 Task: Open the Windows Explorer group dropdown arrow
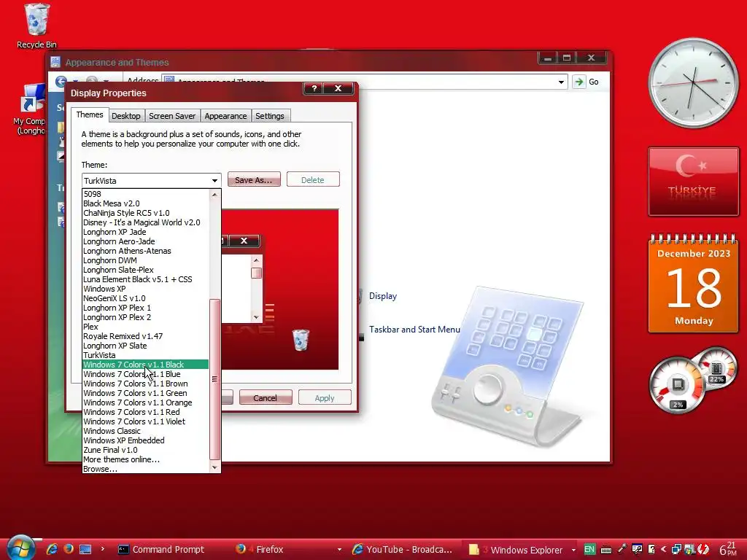(x=573, y=550)
